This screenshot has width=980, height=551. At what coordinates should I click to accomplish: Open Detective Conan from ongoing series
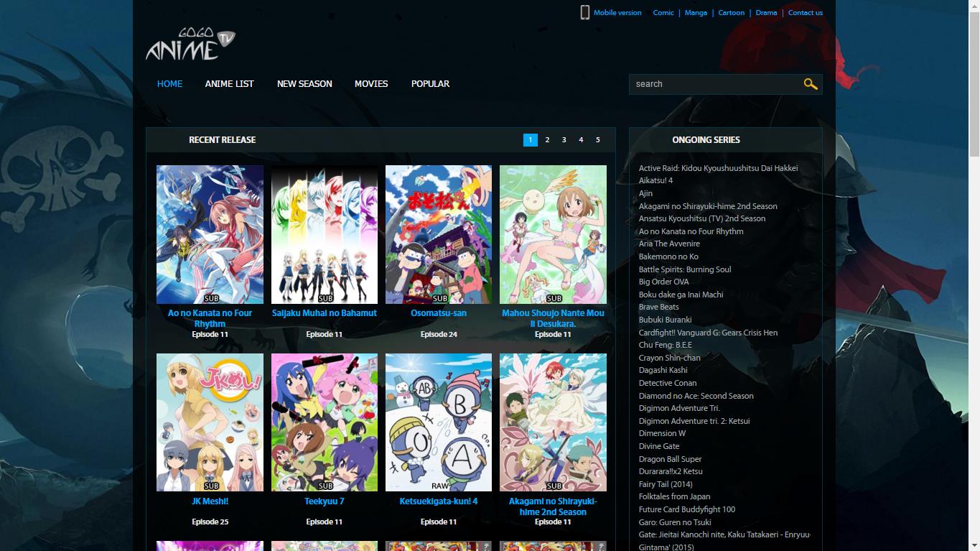click(x=668, y=383)
